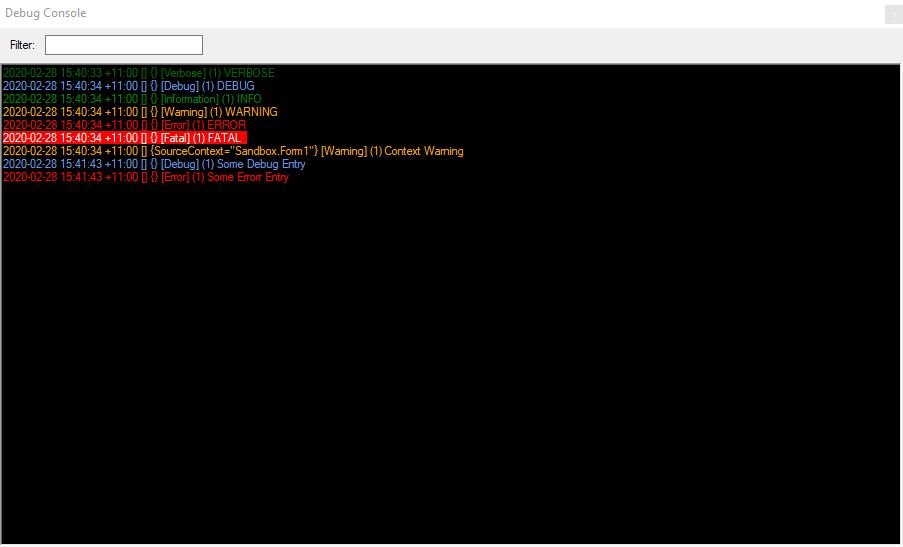
Task: Click the '(1) ERROR' message text
Action: (x=218, y=125)
